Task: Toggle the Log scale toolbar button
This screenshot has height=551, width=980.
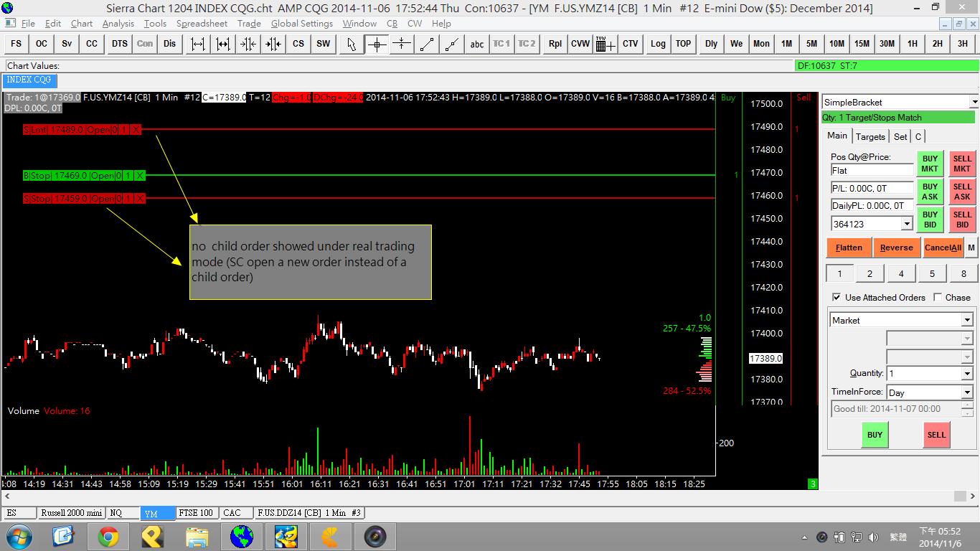Action: (x=658, y=44)
